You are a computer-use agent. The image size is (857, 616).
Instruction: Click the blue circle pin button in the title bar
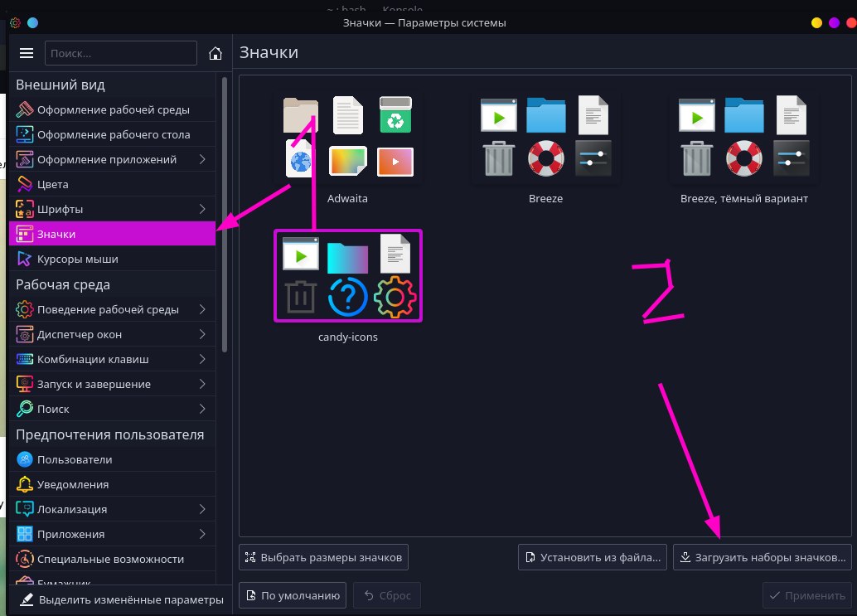(33, 23)
